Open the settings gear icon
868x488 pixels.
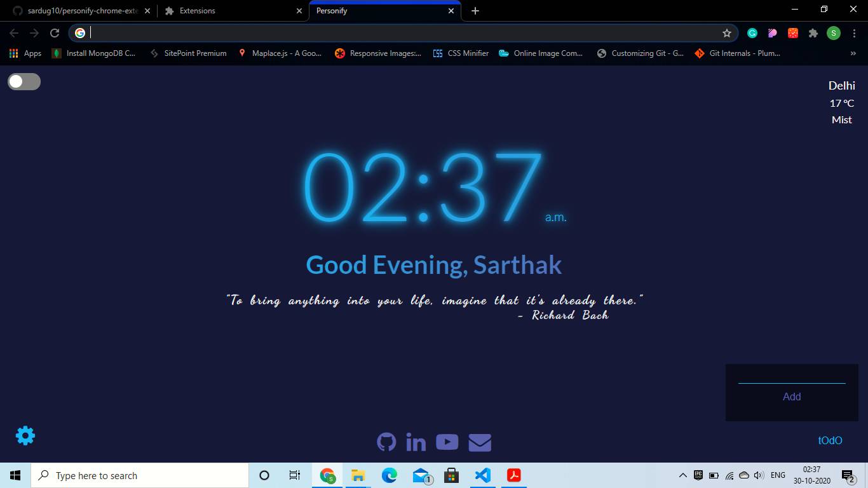(x=25, y=435)
